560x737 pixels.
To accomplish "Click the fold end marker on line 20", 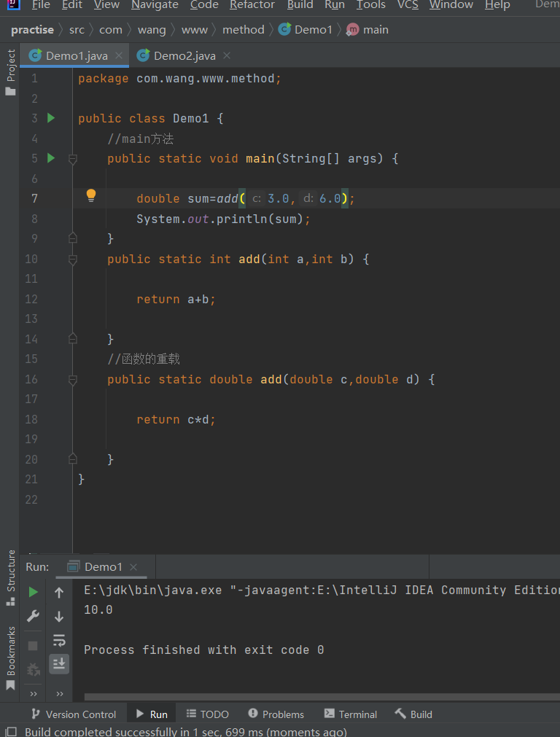I will pyautogui.click(x=72, y=459).
